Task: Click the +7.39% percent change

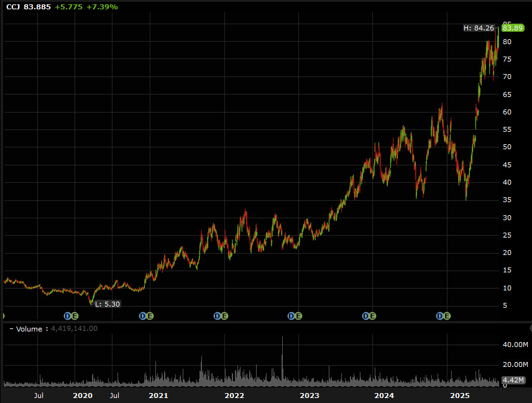Action: pos(102,7)
